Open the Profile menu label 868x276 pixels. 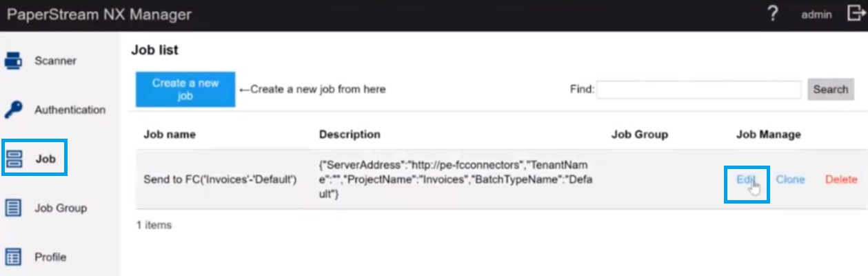point(50,257)
